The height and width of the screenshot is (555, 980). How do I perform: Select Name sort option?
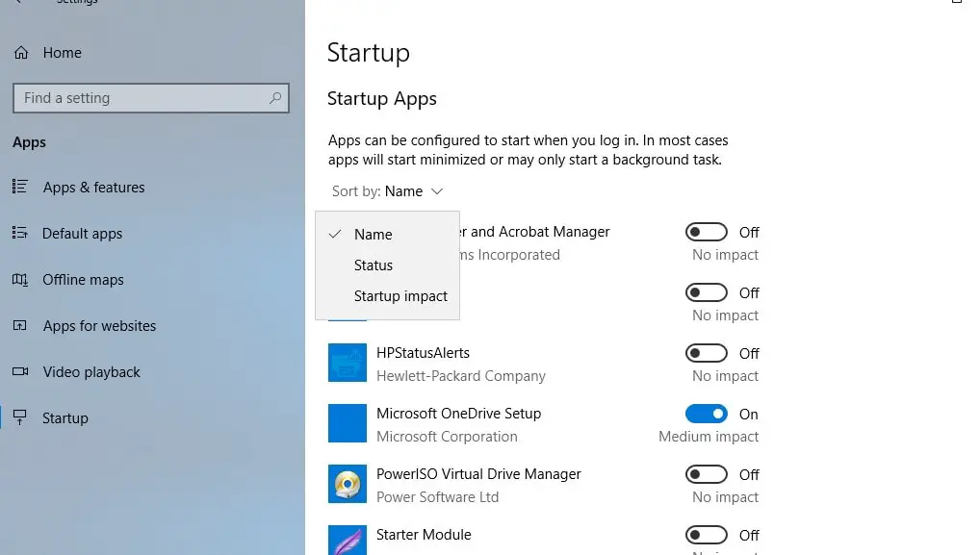(388, 234)
